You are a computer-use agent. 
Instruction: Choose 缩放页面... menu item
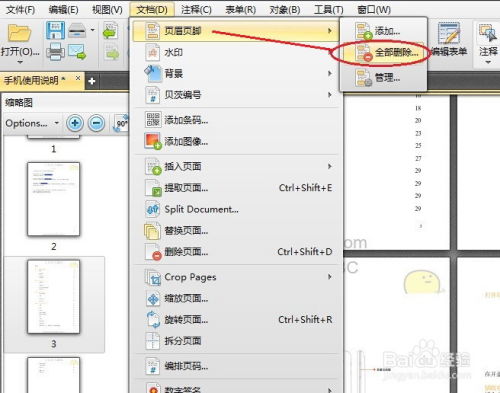237,299
